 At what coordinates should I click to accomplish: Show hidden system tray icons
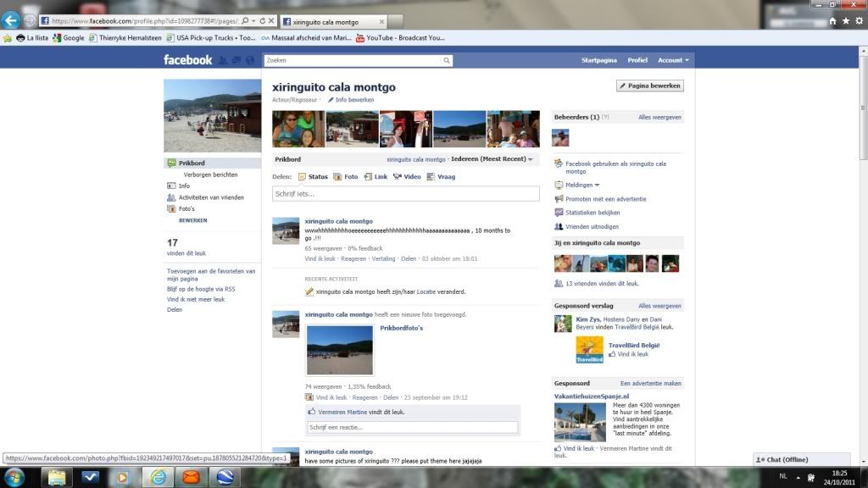(798, 478)
